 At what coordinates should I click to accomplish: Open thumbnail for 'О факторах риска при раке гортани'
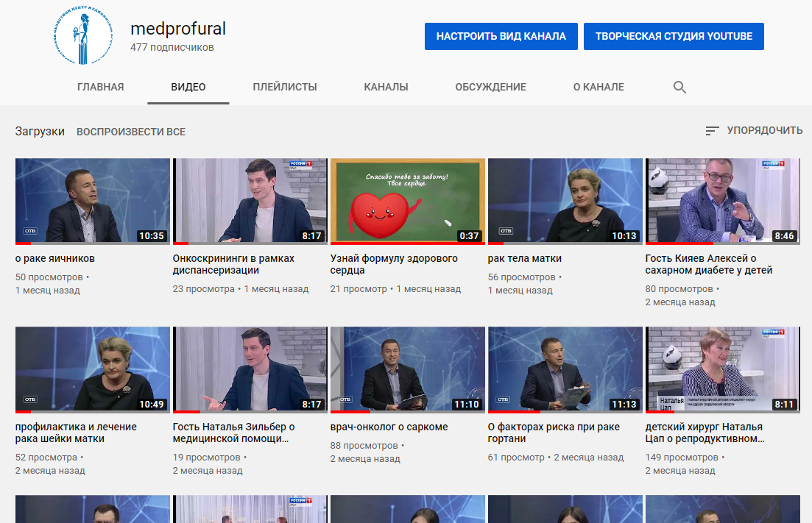coord(565,369)
